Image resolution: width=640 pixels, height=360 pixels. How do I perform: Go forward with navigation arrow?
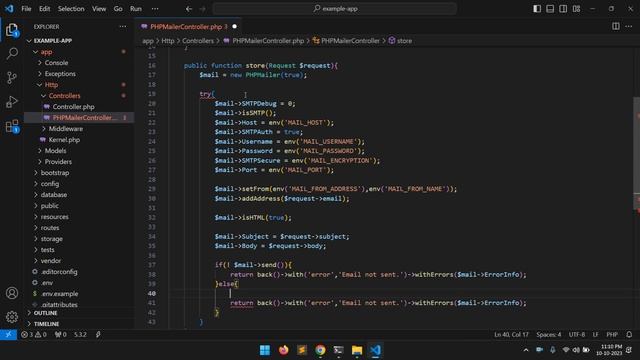coord(202,9)
